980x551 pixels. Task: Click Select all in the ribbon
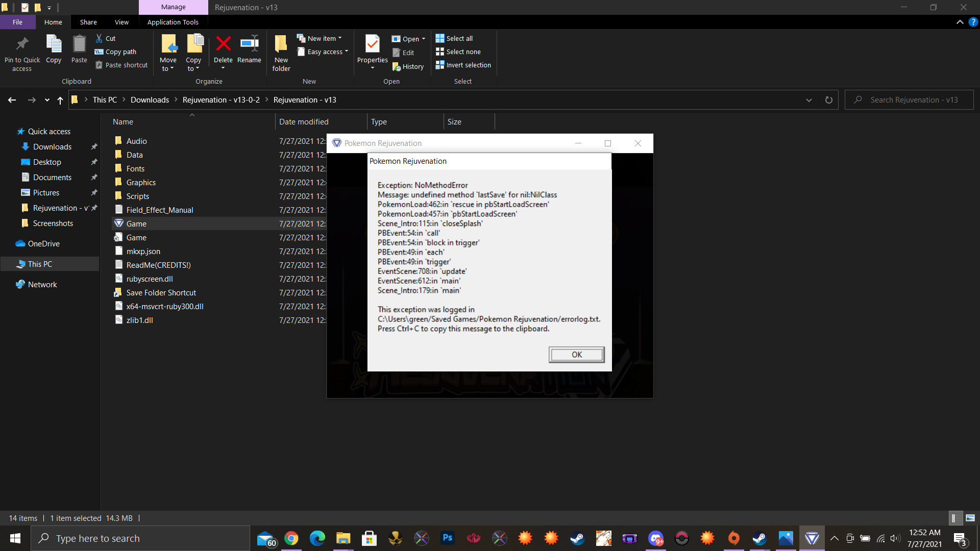[x=454, y=38]
